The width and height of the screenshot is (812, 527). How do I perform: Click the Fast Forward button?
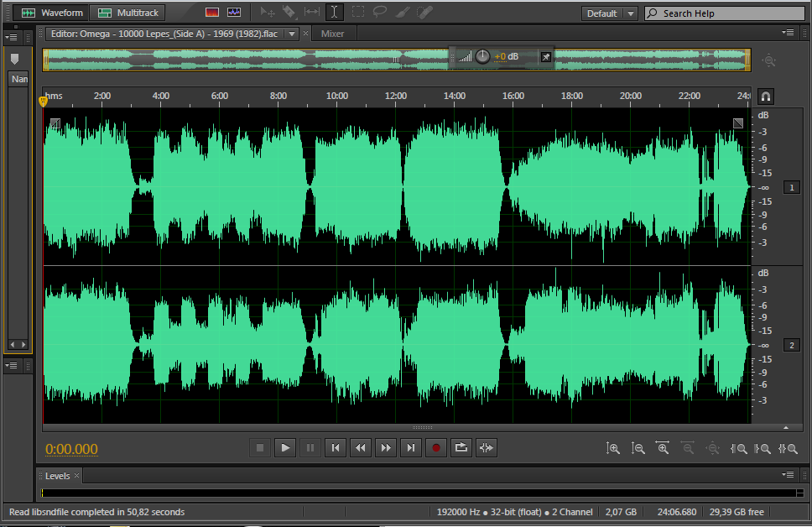pyautogui.click(x=386, y=448)
